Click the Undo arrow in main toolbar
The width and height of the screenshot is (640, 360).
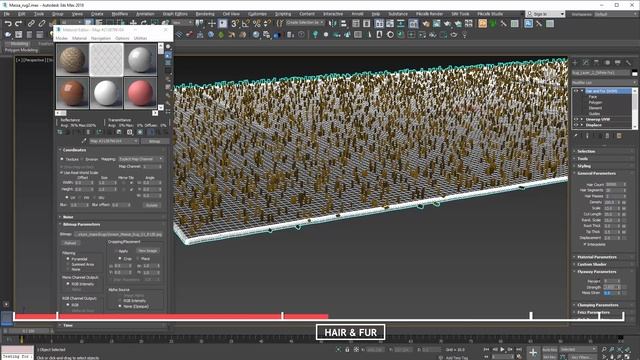point(8,24)
